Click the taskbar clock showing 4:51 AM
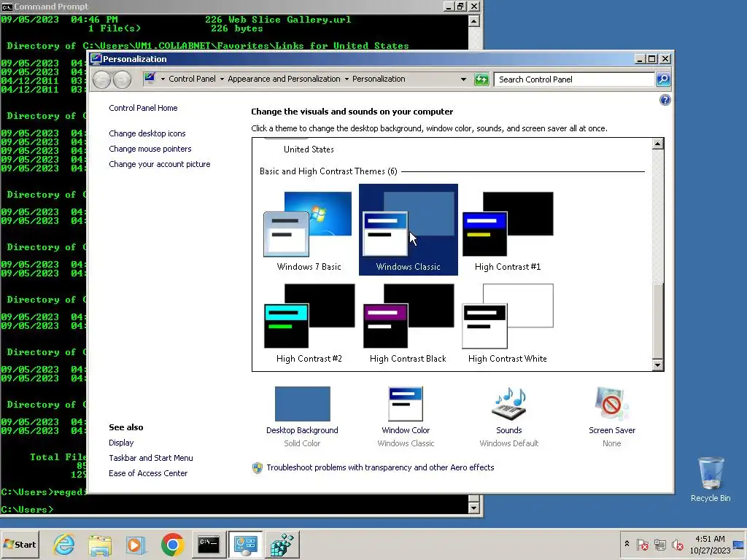Image resolution: width=747 pixels, height=560 pixels. pyautogui.click(x=710, y=544)
